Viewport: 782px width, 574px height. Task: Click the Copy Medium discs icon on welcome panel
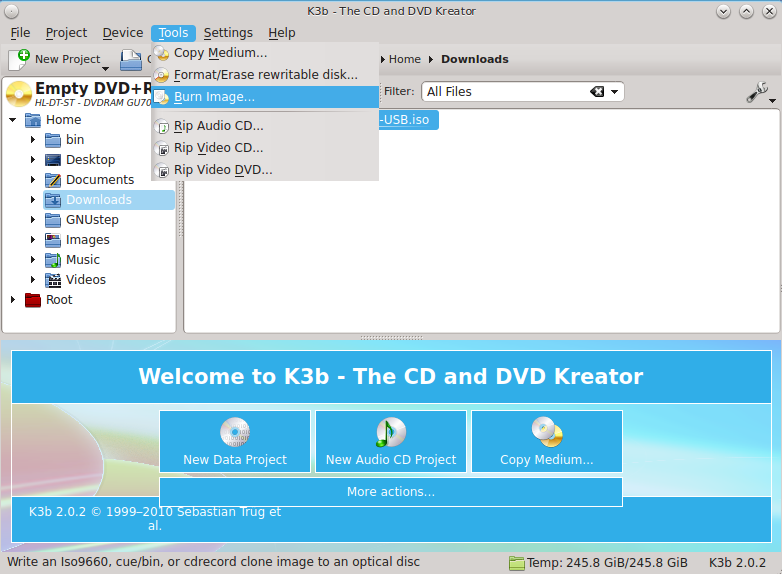point(547,432)
